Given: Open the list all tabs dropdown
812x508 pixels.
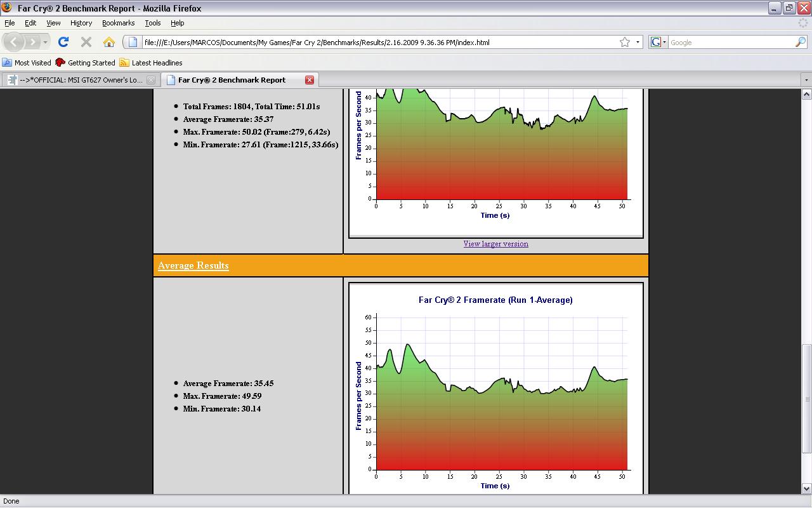Looking at the screenshot, I should 806,81.
